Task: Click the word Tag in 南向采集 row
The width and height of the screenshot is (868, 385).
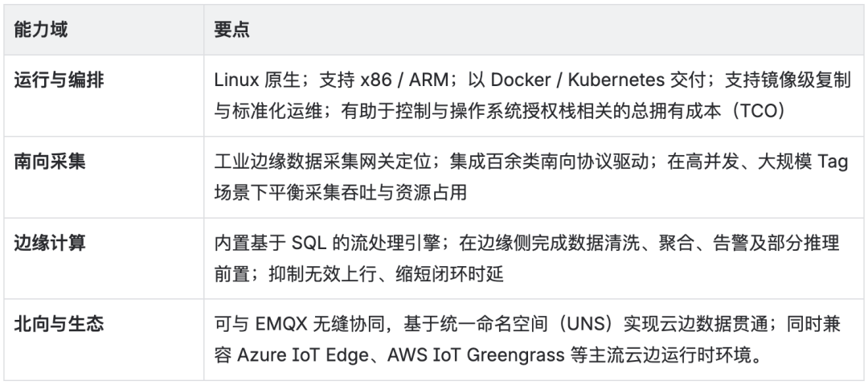Action: click(x=833, y=162)
